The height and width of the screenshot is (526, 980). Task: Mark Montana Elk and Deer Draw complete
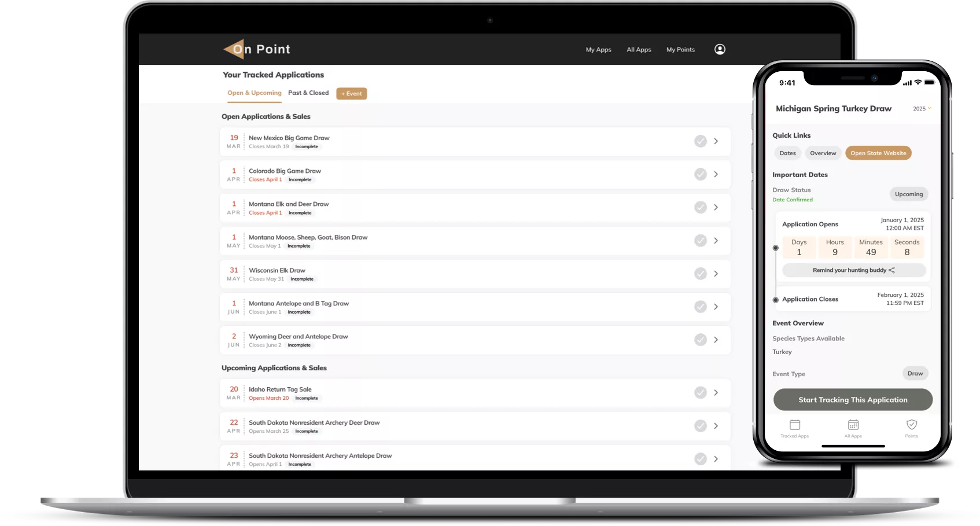tap(701, 207)
